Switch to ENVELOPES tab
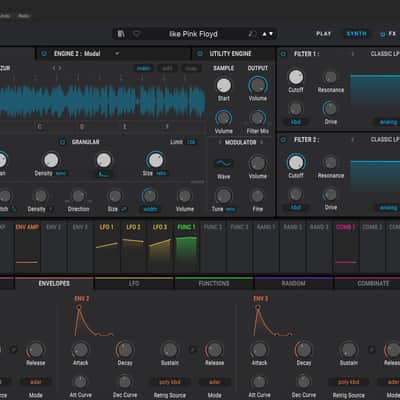Viewport: 400px width, 400px height. coord(54,284)
